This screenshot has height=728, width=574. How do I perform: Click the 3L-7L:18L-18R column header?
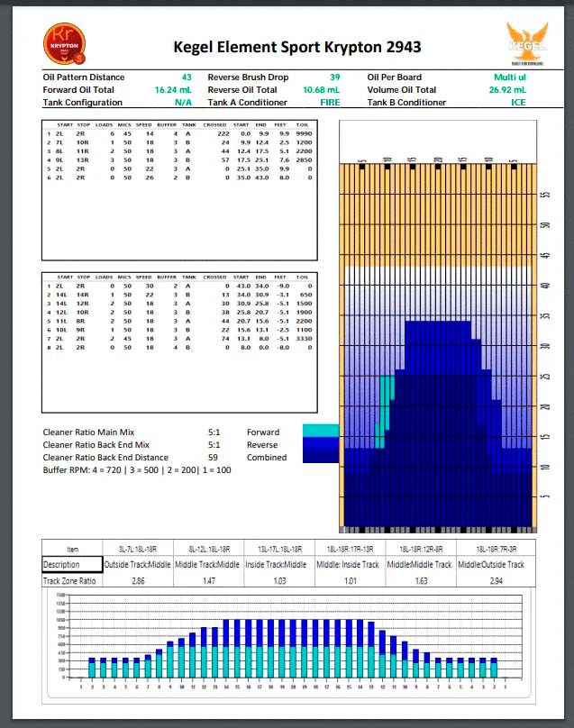pyautogui.click(x=138, y=550)
